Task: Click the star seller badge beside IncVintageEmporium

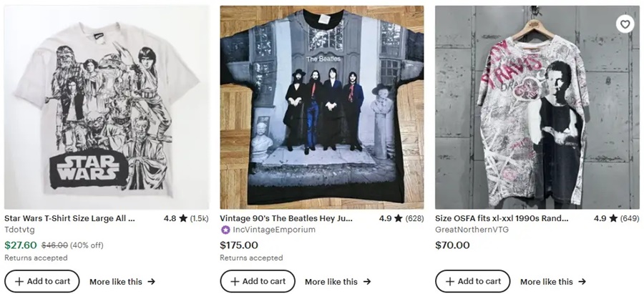Action: pyautogui.click(x=225, y=230)
